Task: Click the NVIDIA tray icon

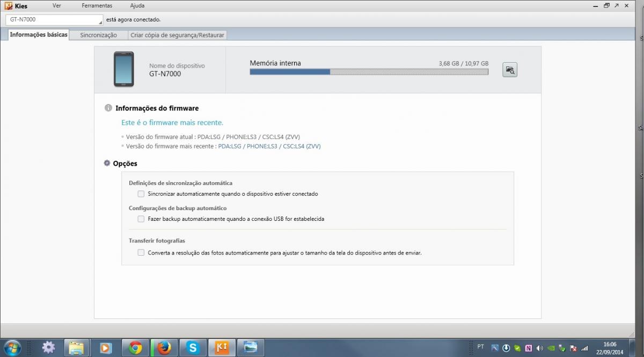Action: (551, 348)
